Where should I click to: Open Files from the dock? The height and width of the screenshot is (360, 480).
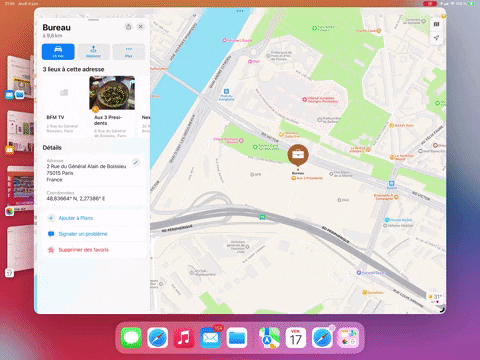coord(237,338)
